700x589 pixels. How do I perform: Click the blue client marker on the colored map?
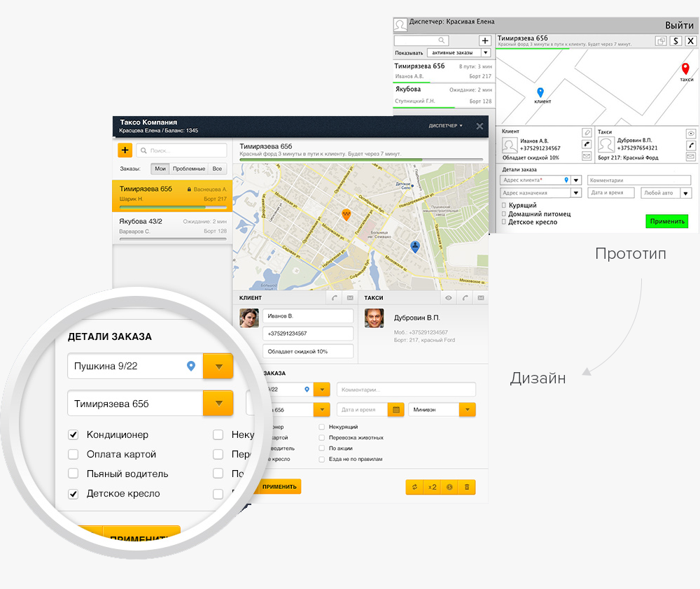tap(415, 246)
